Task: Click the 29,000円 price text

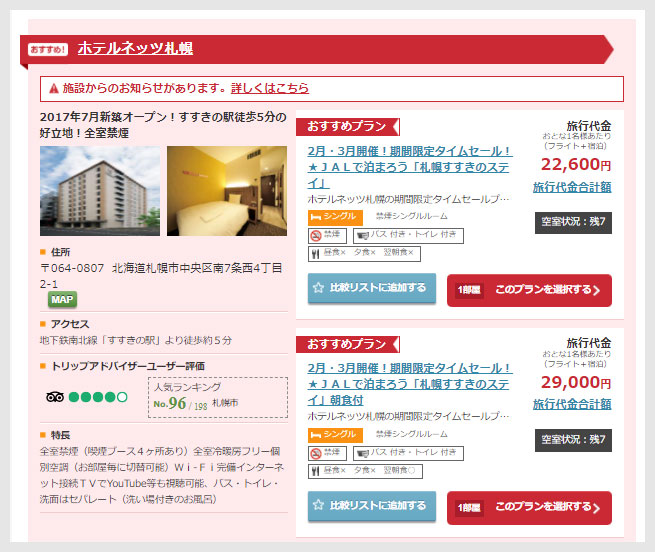Action: click(x=576, y=382)
